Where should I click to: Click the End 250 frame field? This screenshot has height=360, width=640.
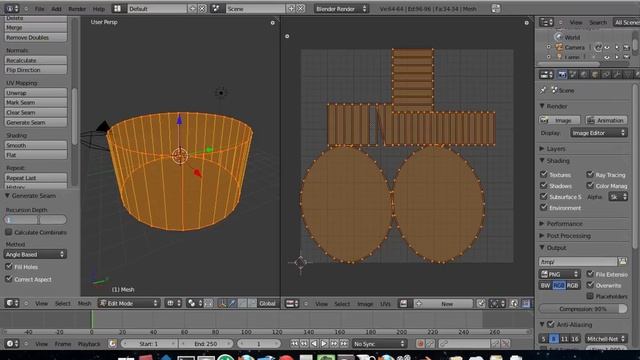[206, 344]
